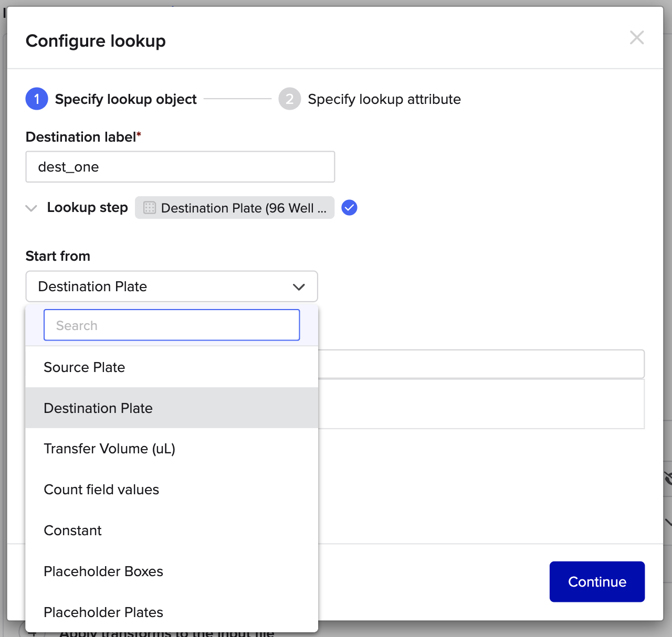Pick Placeholder Plates in the list

pos(103,612)
